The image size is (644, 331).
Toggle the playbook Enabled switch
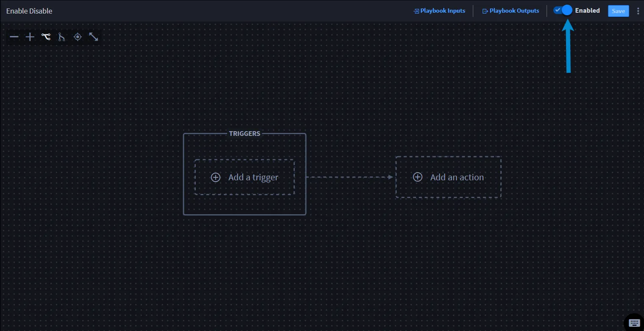coord(563,11)
